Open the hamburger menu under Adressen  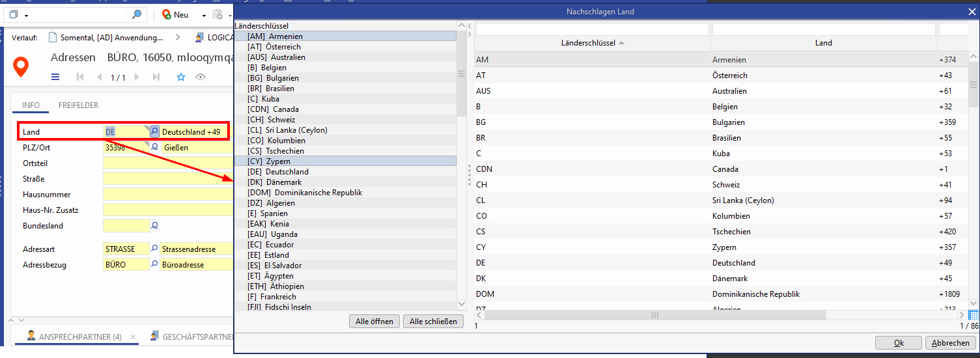pyautogui.click(x=55, y=77)
